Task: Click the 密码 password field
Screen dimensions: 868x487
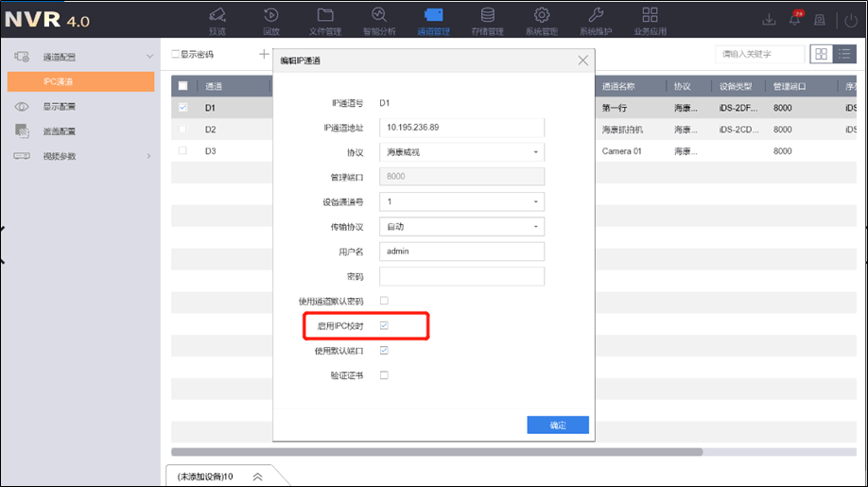Action: coord(461,276)
